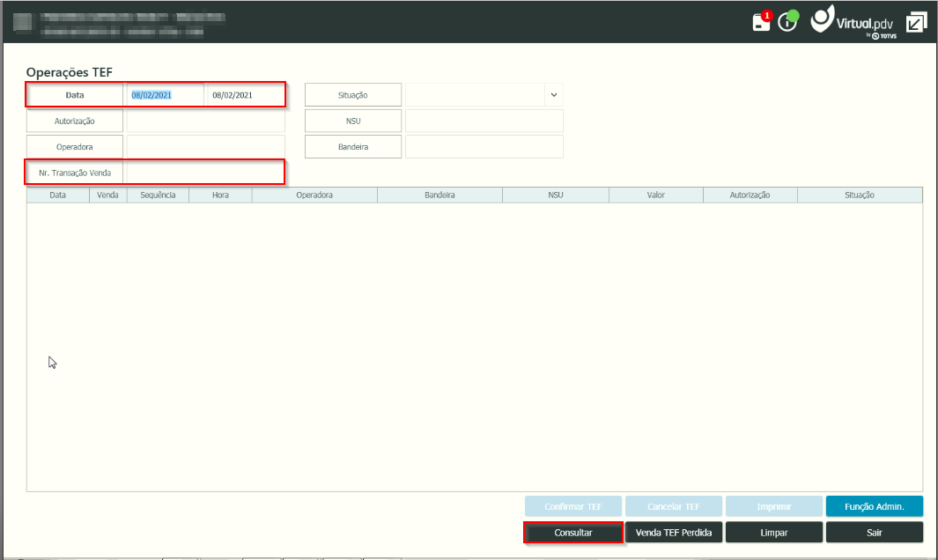Click the Função Admin. button
938x560 pixels.
(x=875, y=506)
